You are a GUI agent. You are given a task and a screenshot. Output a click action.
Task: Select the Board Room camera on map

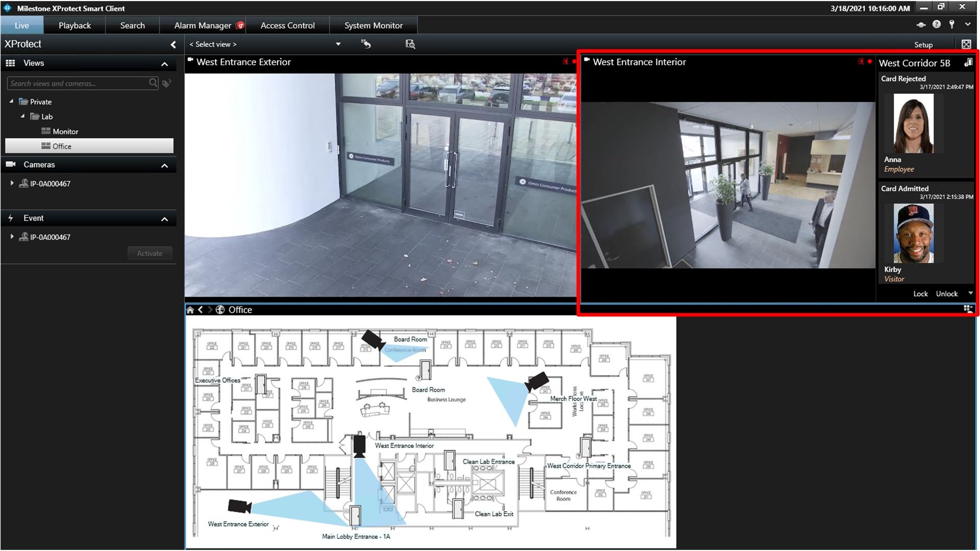click(373, 339)
